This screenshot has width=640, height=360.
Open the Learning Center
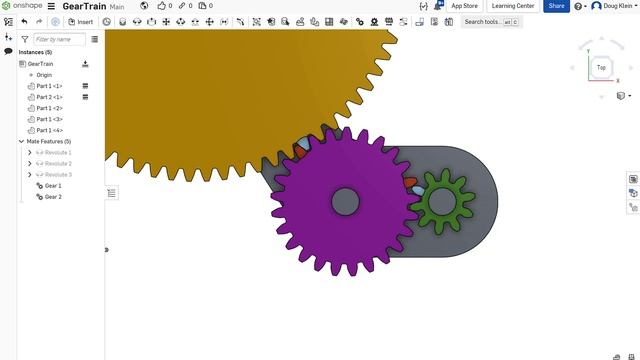[513, 6]
